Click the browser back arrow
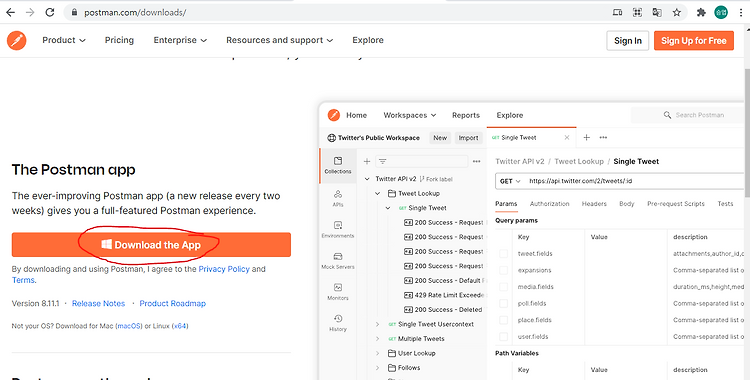The image size is (750, 380). click(10, 12)
